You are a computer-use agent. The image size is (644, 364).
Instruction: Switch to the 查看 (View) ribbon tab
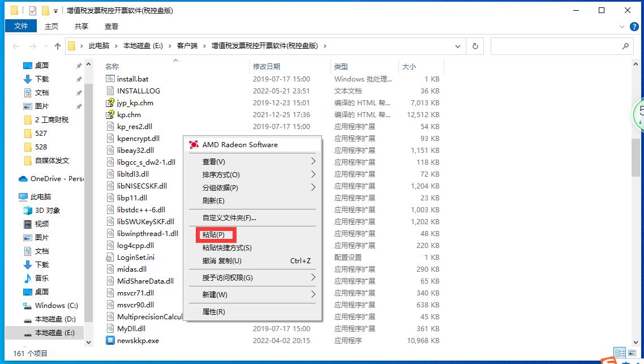coord(111,26)
